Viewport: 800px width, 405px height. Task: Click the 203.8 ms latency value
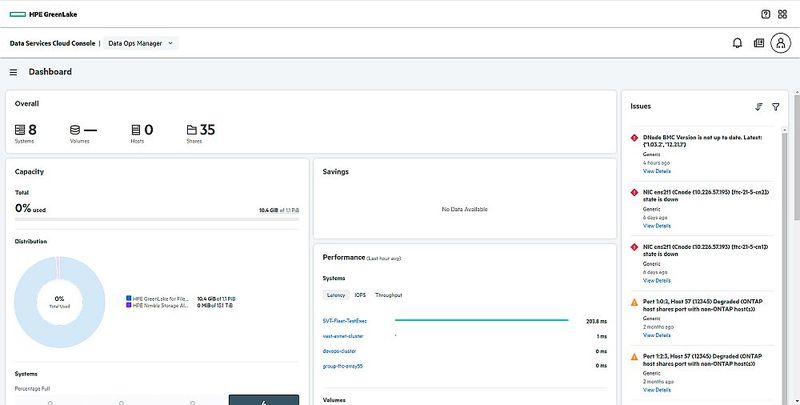(x=596, y=321)
